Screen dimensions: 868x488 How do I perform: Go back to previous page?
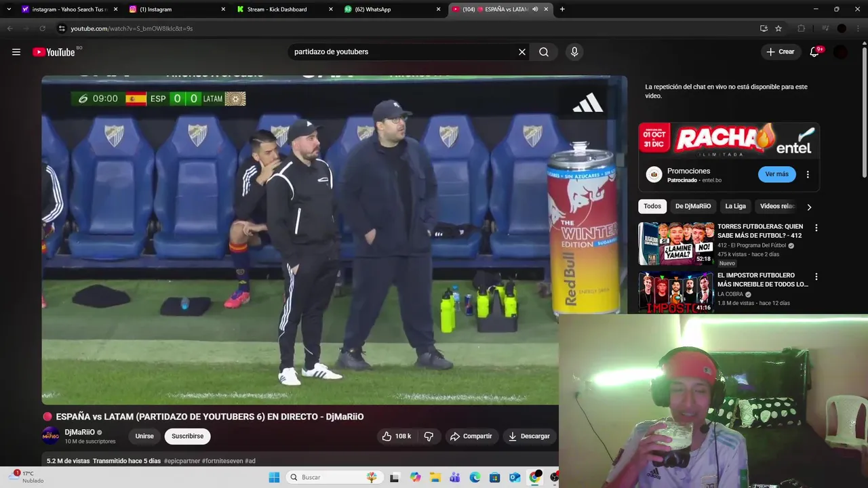click(x=10, y=28)
